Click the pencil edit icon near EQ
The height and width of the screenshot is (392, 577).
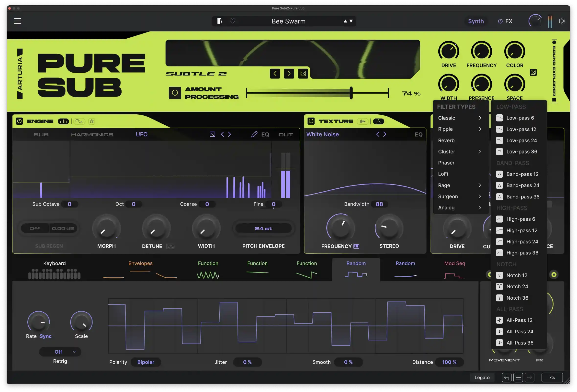point(254,134)
